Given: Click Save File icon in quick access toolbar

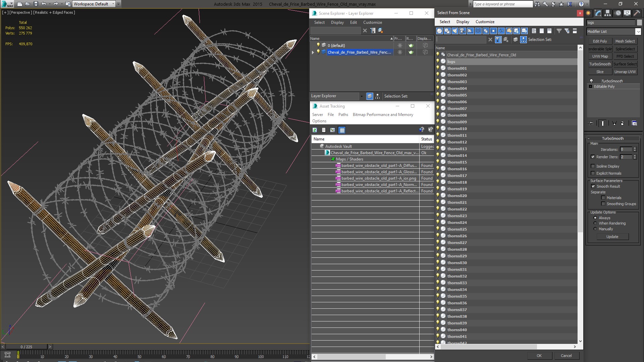Looking at the screenshot, I should point(36,4).
